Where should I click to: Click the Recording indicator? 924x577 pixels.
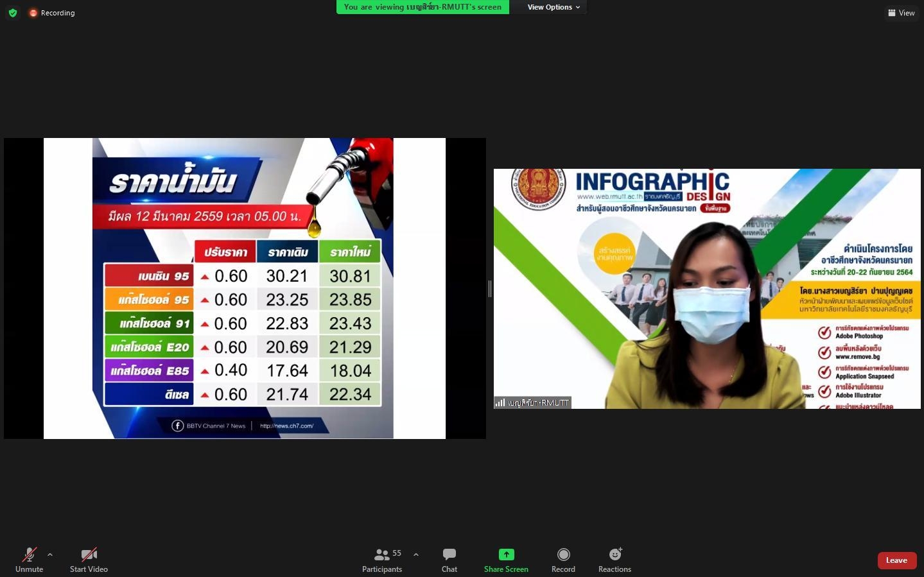point(52,13)
